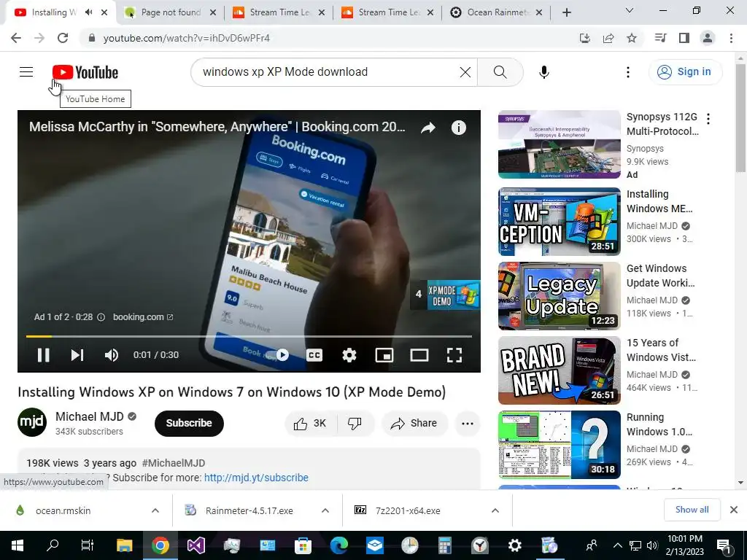Open media control icon in toolbar
747x560 pixels.
pyautogui.click(x=660, y=38)
